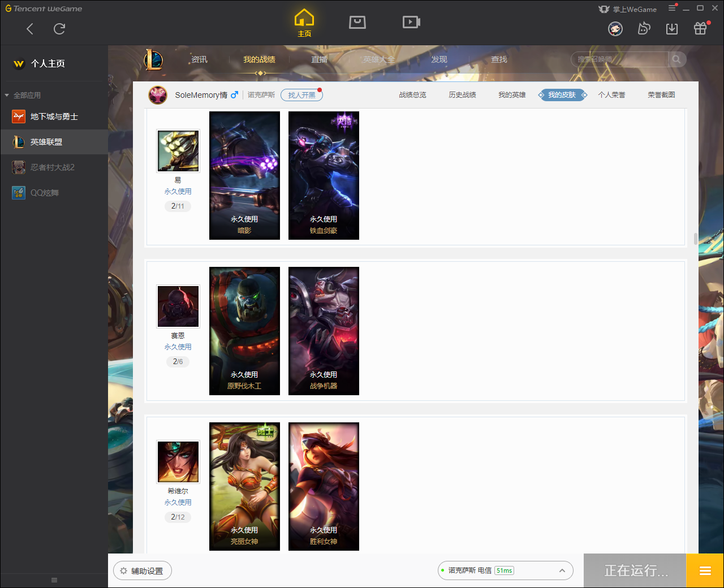Viewport: 724px width, 588px height.
Task: Click the SoleMemory情 username
Action: (x=201, y=95)
